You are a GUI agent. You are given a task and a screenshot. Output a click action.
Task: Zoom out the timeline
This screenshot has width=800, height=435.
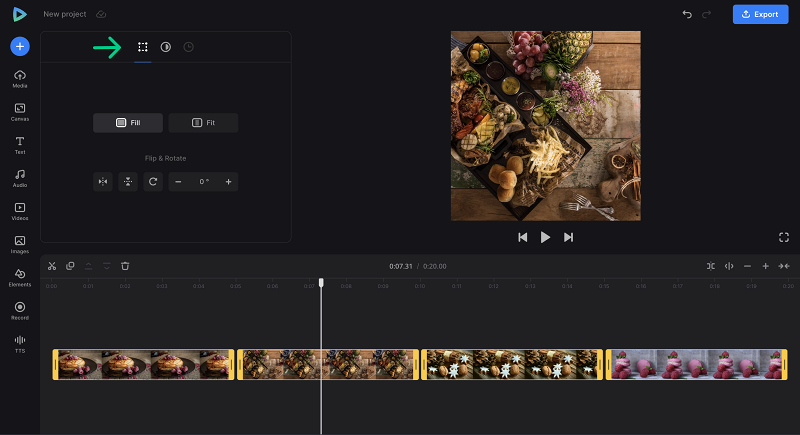[747, 266]
